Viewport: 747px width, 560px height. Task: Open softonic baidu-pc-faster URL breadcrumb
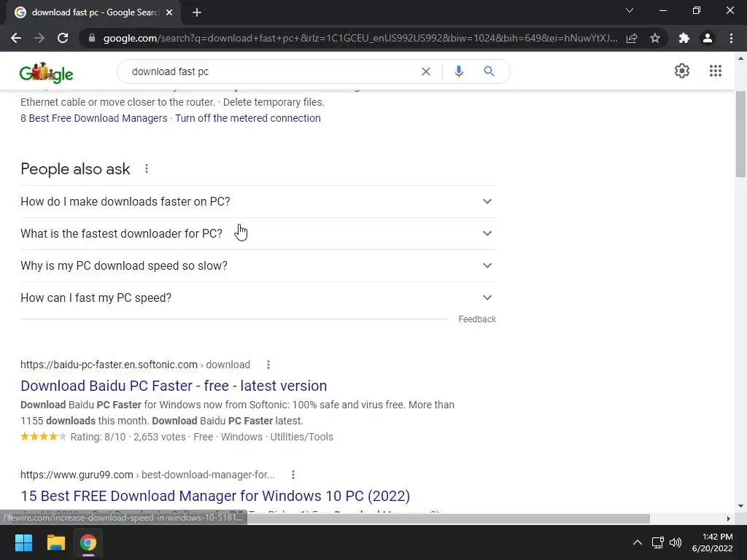[x=135, y=365]
